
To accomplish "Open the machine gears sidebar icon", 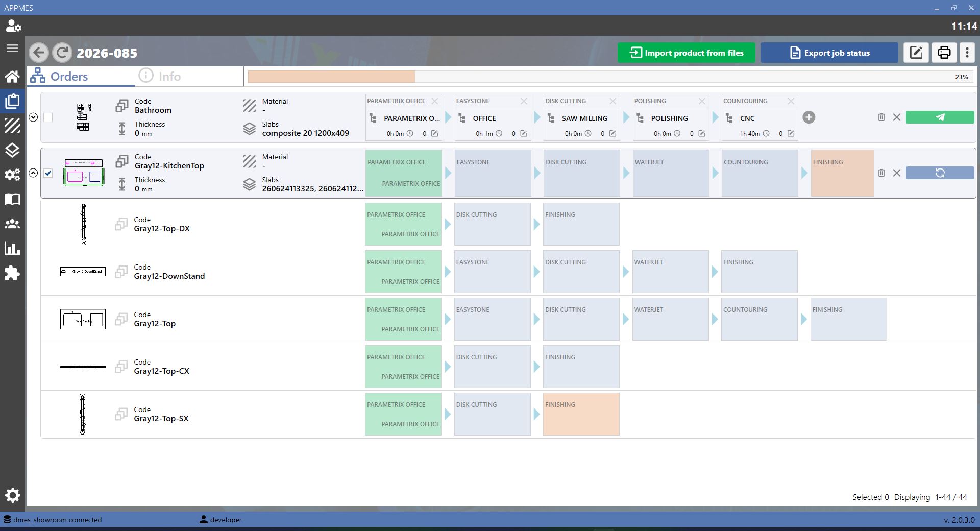I will [x=12, y=175].
